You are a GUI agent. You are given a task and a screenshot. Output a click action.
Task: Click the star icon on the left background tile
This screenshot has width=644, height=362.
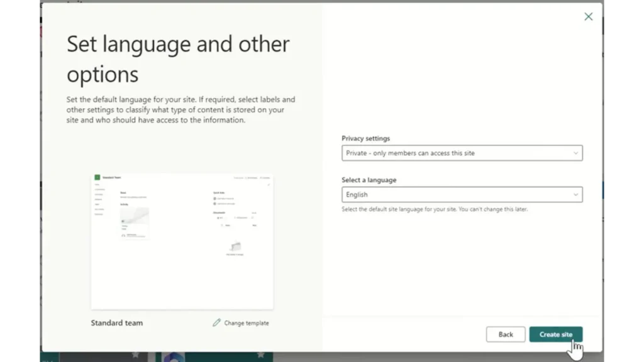(x=135, y=356)
